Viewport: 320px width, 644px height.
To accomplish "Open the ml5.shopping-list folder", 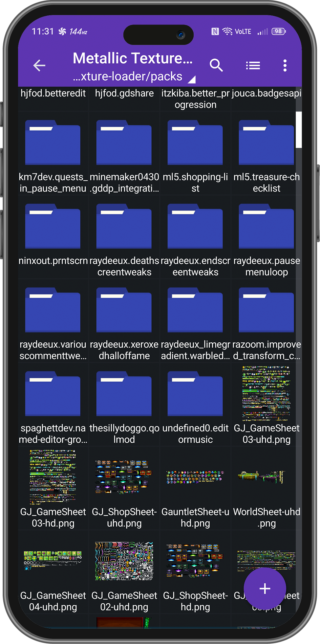I will pyautogui.click(x=195, y=143).
